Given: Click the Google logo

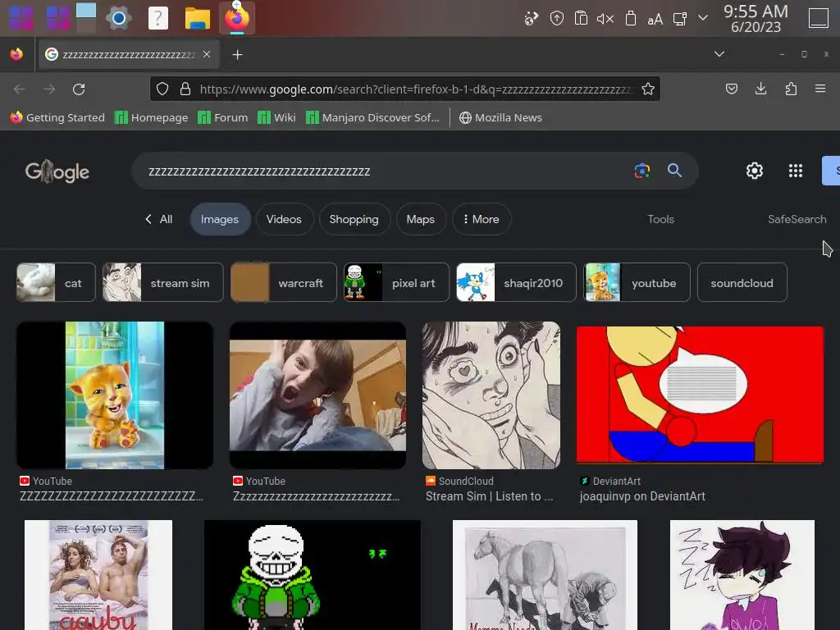Looking at the screenshot, I should point(57,172).
